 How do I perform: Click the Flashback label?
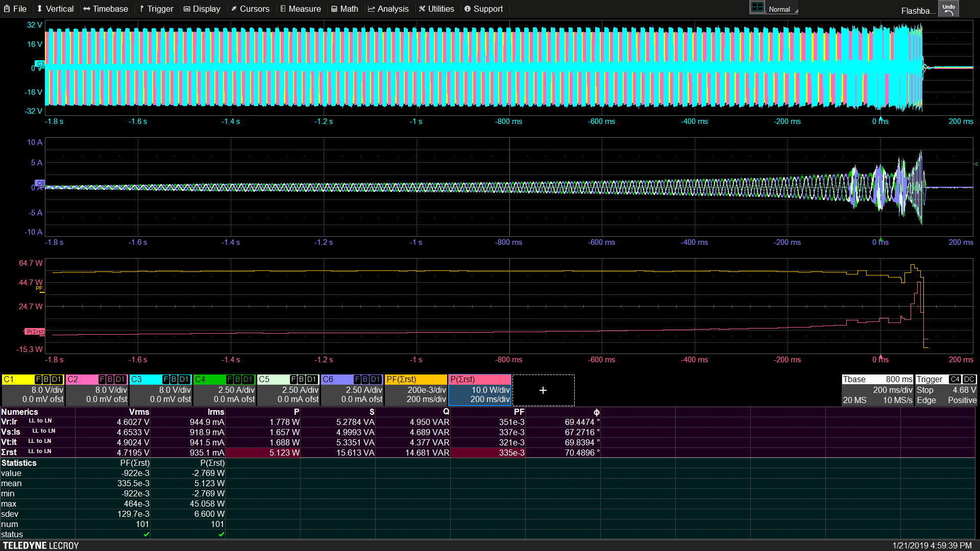[x=918, y=11]
